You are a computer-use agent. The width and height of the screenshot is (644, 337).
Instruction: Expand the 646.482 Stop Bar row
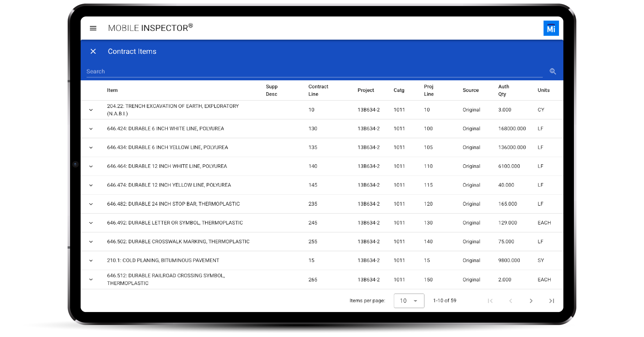tap(91, 204)
